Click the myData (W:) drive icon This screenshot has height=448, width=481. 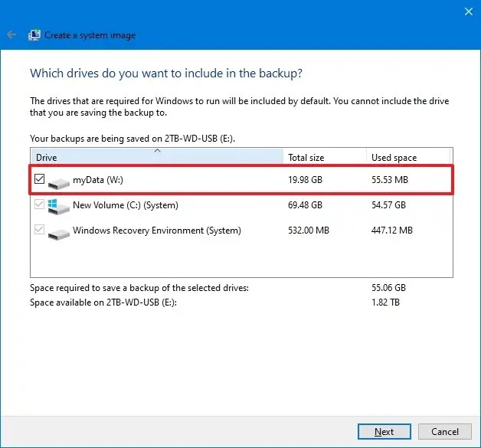pyautogui.click(x=58, y=183)
